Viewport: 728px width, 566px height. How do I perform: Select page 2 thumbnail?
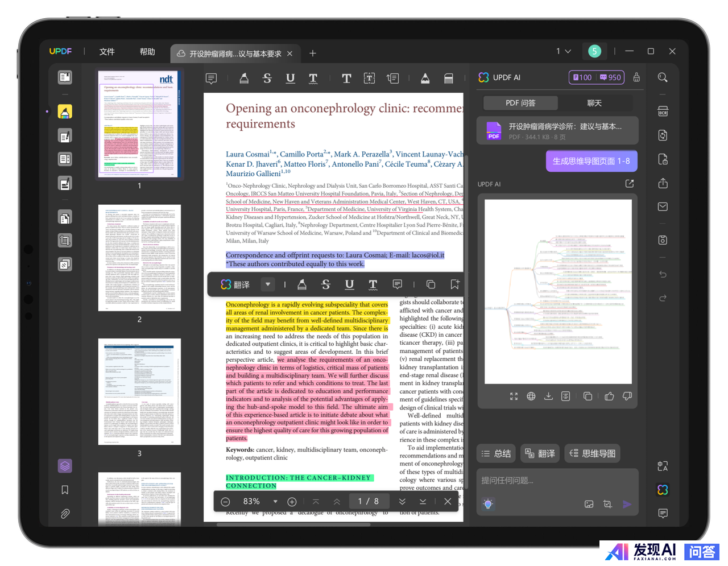139,258
